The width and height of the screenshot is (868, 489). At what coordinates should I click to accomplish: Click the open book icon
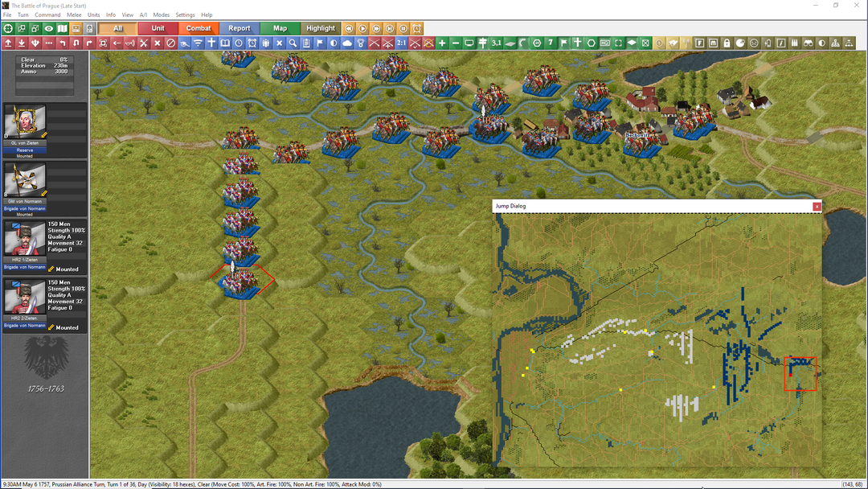[225, 43]
